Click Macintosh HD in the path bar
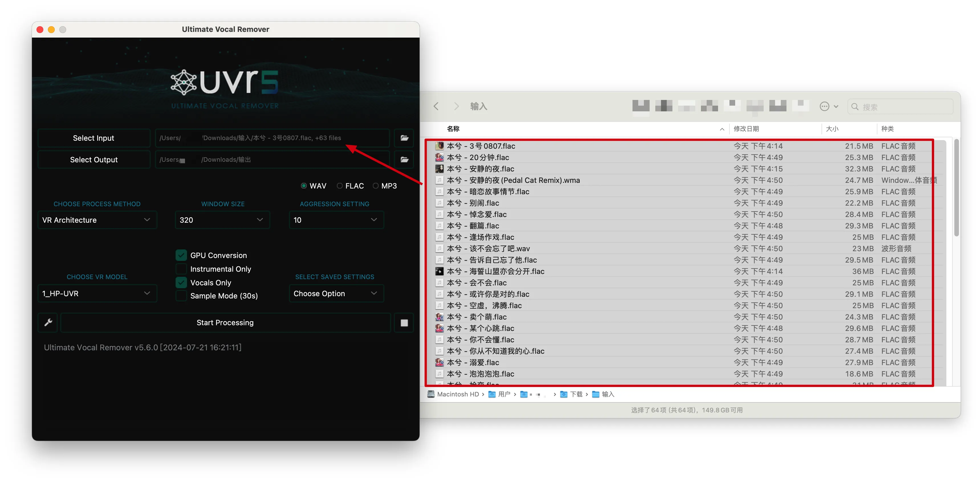Image resolution: width=980 pixels, height=483 pixels. coord(458,394)
